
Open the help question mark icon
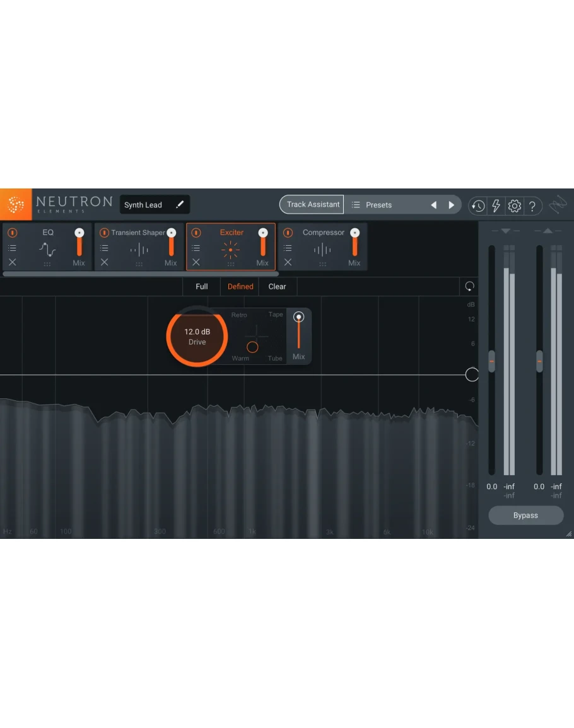click(x=532, y=205)
